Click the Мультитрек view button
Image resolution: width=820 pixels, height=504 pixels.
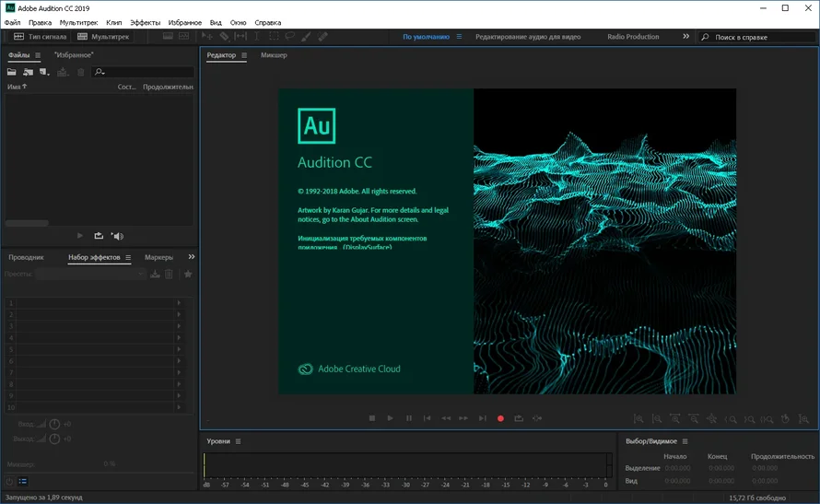click(x=103, y=37)
